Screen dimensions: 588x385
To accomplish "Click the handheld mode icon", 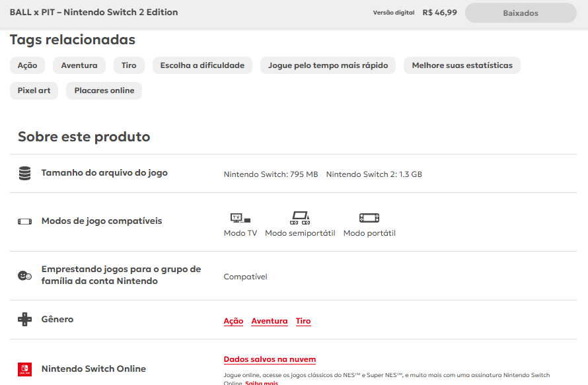I will pos(369,217).
